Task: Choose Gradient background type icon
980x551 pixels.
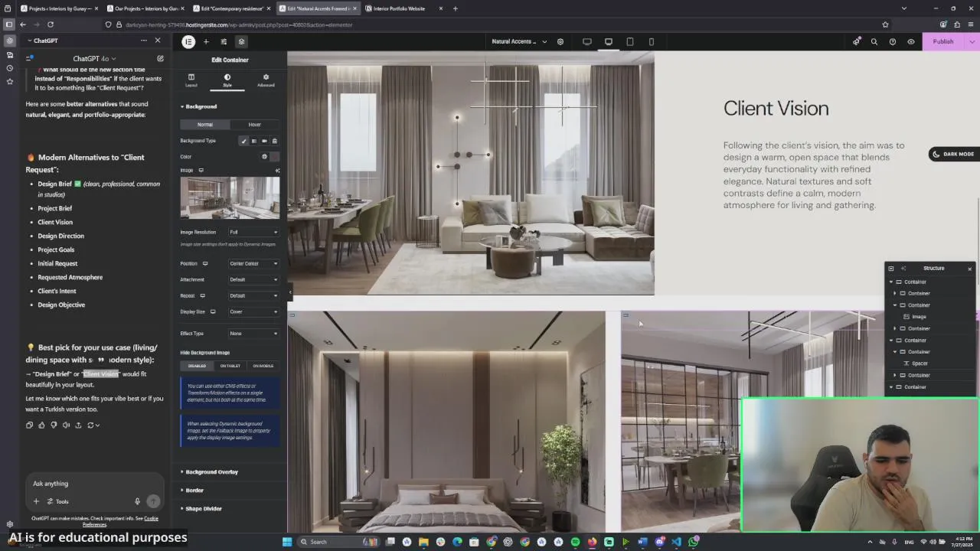Action: 254,141
